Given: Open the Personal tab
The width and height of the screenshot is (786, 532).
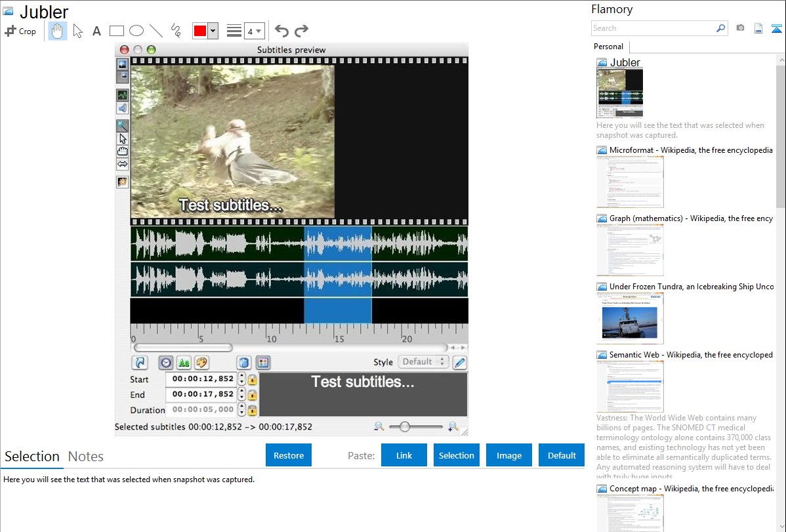Looking at the screenshot, I should 609,47.
